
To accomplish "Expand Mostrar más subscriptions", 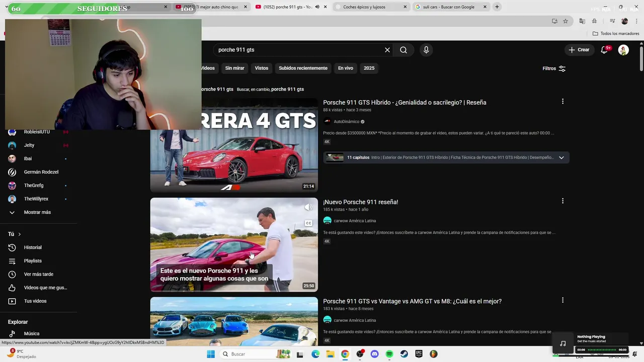I will [38, 212].
